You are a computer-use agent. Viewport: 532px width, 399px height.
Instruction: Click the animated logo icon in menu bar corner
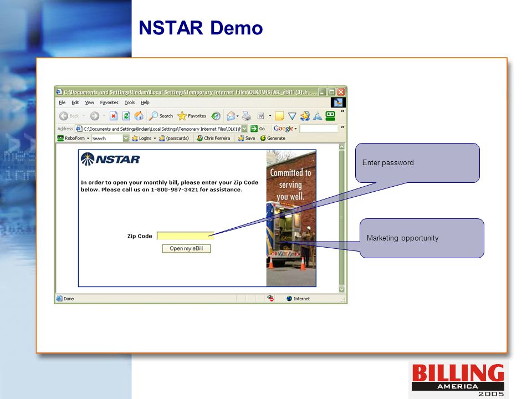pos(338,103)
